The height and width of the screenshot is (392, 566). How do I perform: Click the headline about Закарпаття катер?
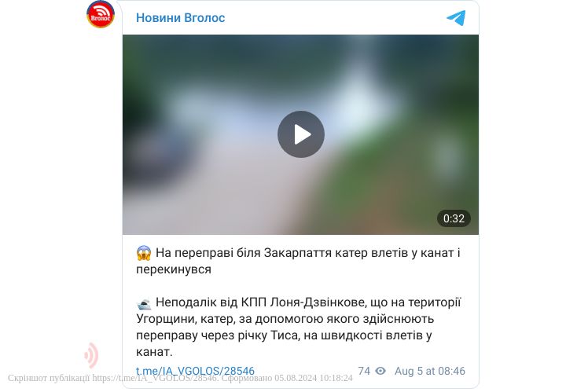coord(298,261)
